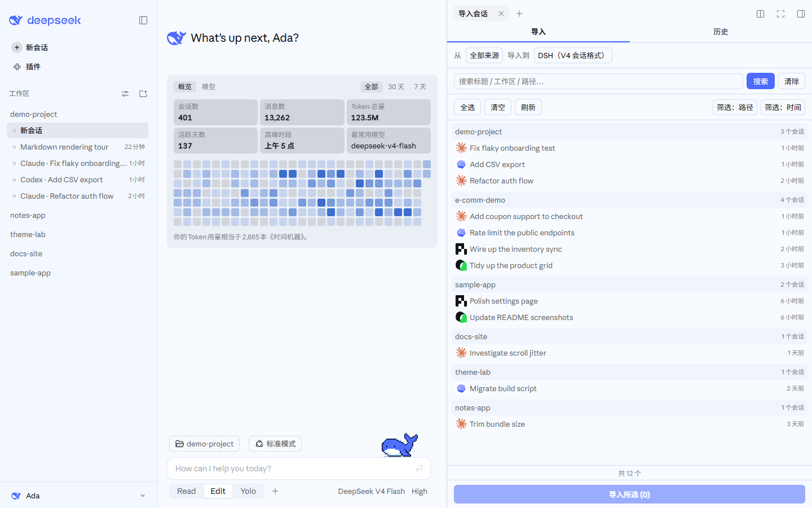The height and width of the screenshot is (508, 812).
Task: Show stats for 7 天
Action: pyautogui.click(x=420, y=87)
